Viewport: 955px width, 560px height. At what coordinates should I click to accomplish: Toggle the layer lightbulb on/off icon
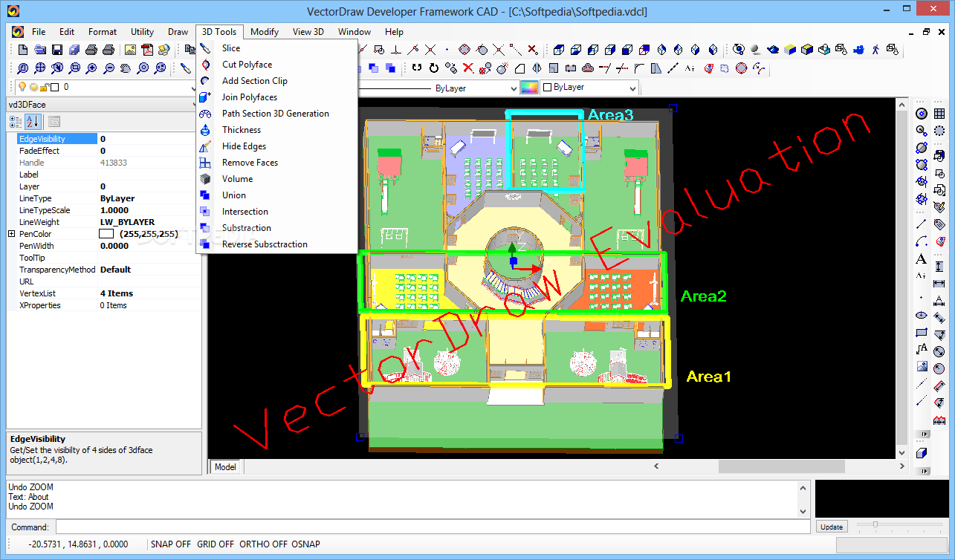22,87
